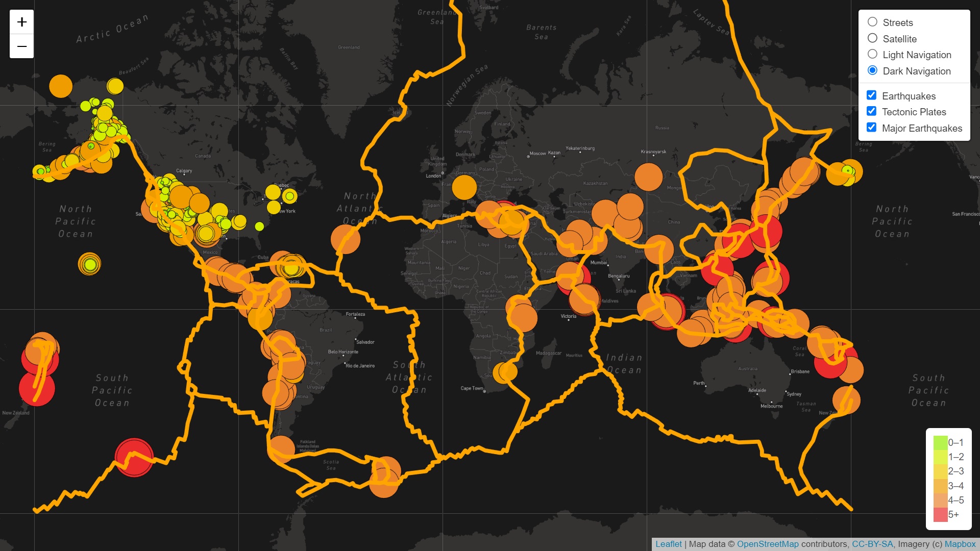Select the Satellite base layer
The height and width of the screenshot is (551, 980).
point(872,38)
